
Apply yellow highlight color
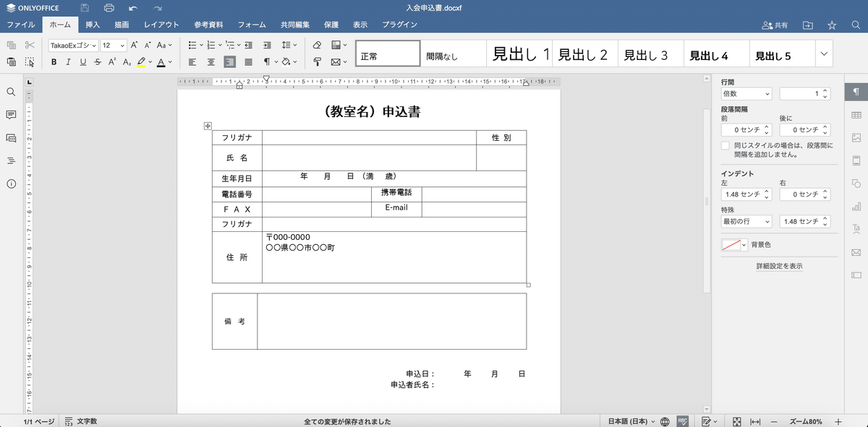click(142, 62)
